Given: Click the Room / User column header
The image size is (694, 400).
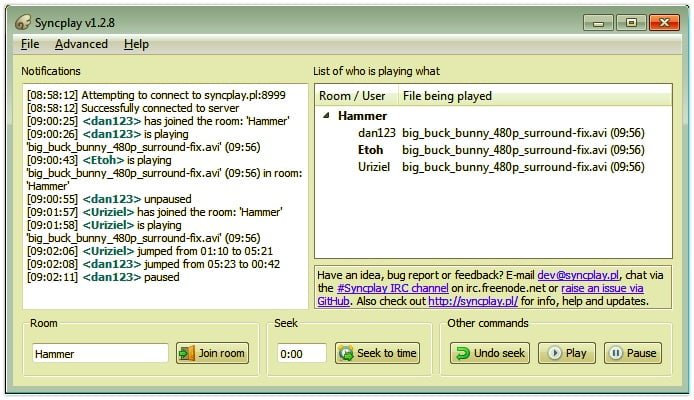Looking at the screenshot, I should (356, 96).
